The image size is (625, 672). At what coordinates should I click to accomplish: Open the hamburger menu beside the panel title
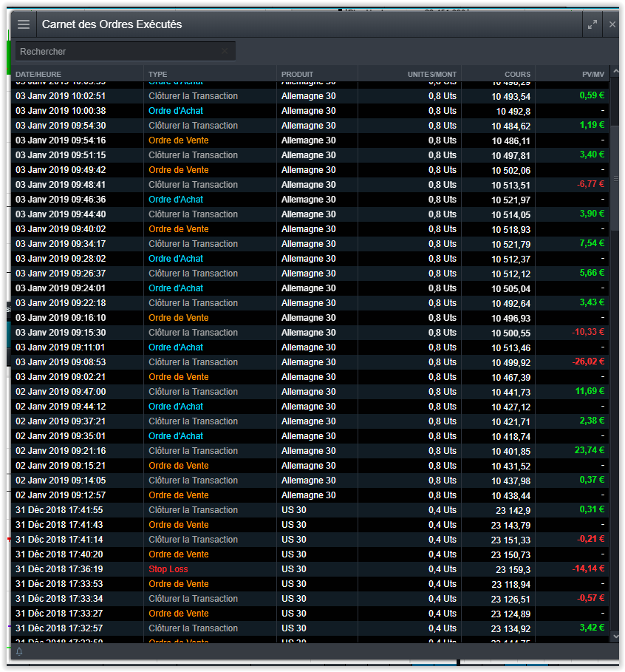(x=24, y=24)
